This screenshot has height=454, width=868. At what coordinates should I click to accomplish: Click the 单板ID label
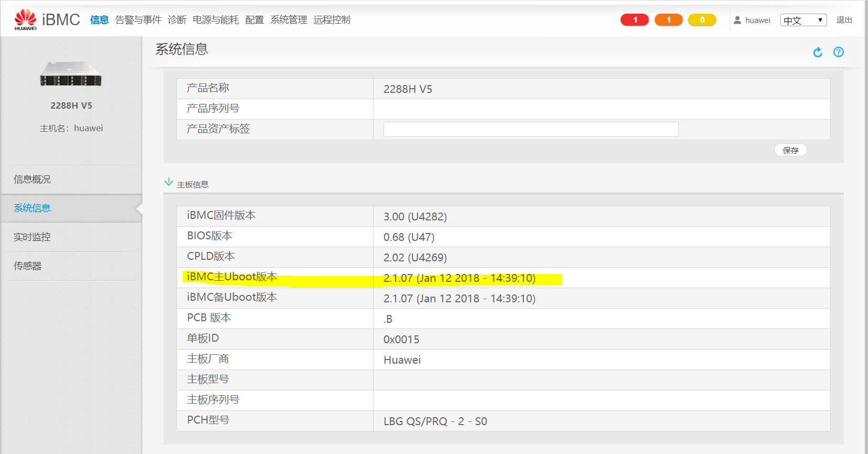pos(203,338)
